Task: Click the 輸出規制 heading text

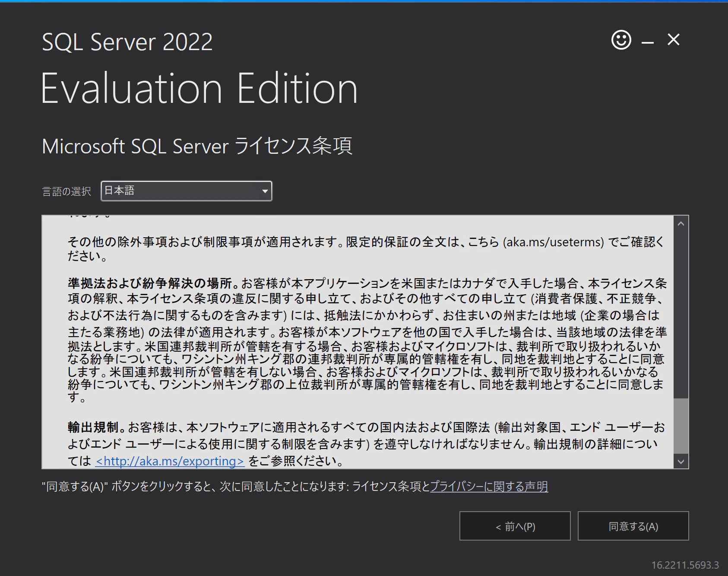Action: coord(93,427)
